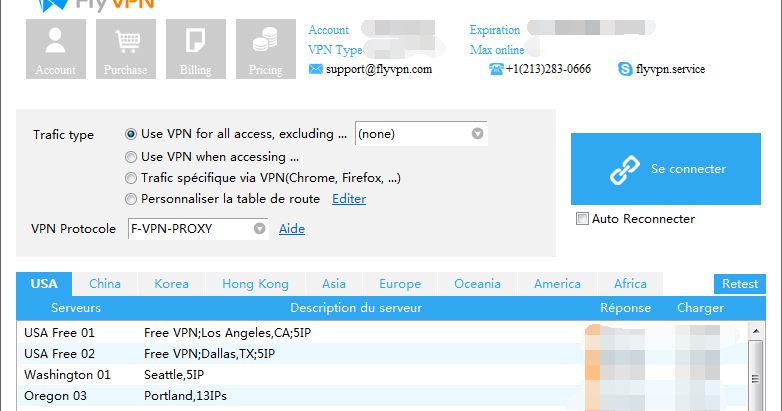Click the Portland,13IPs description
Screen dimensions: 782x411
point(186,396)
